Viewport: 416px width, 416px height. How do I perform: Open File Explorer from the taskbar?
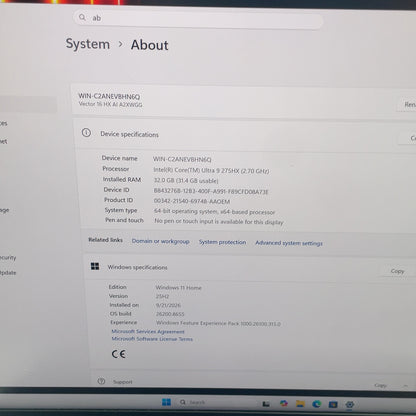coord(300,404)
